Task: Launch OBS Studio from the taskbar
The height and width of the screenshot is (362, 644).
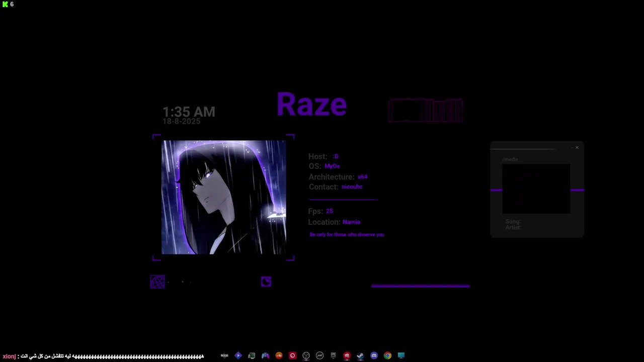Action: coord(306,355)
